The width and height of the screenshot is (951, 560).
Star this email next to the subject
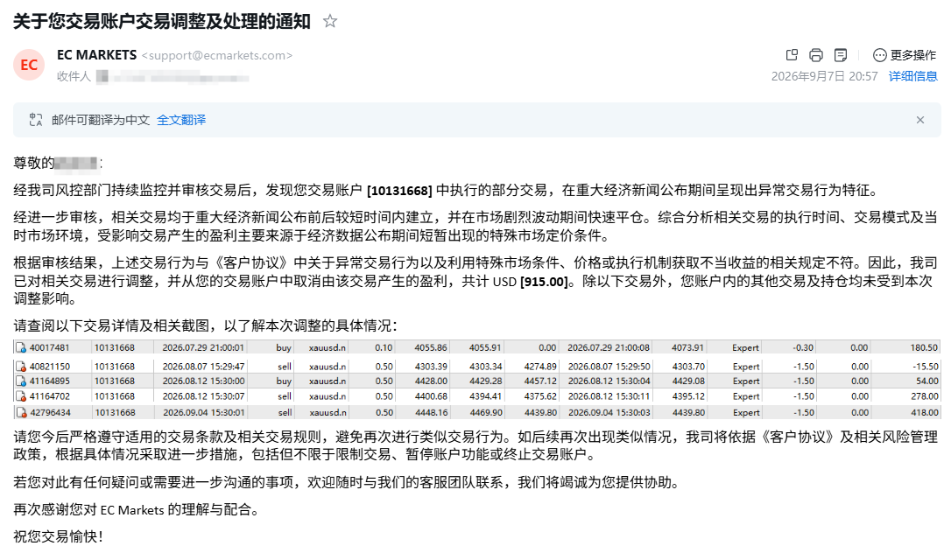(x=330, y=21)
